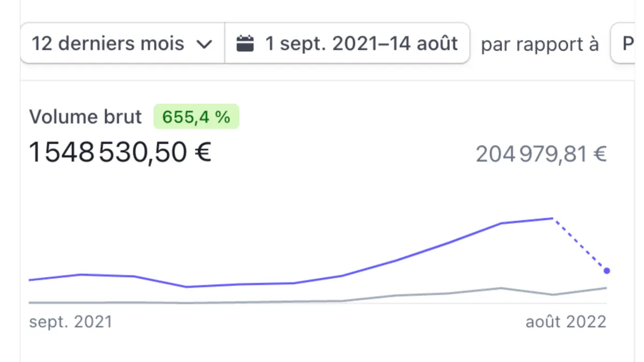This screenshot has width=644, height=362.
Task: Click the green 655,4 % growth badge
Action: point(196,117)
